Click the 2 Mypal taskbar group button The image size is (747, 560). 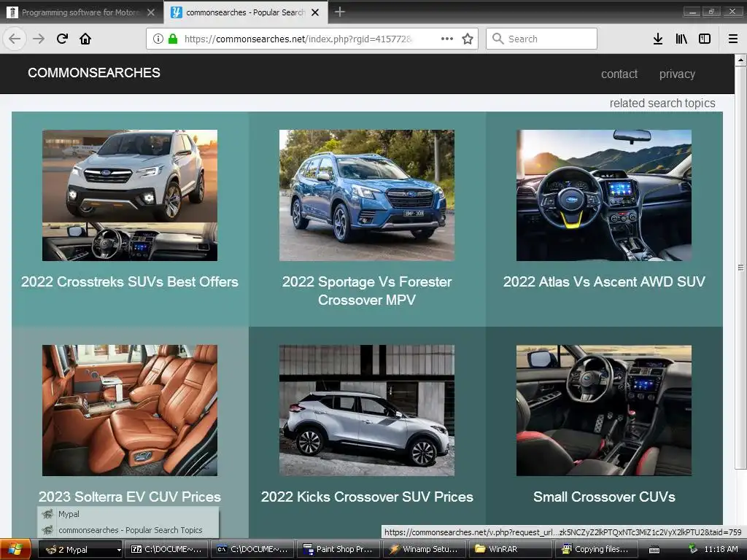pyautogui.click(x=80, y=550)
